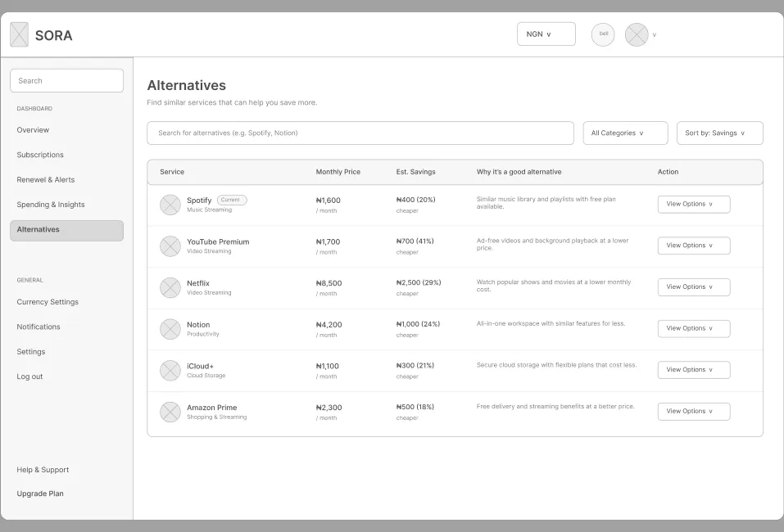Expand View Options for Notion

[694, 329]
